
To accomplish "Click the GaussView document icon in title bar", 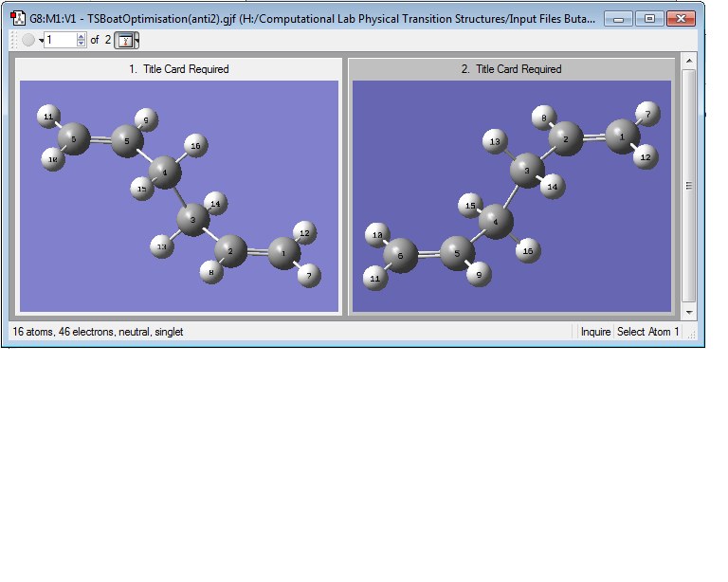I will tap(18, 19).
